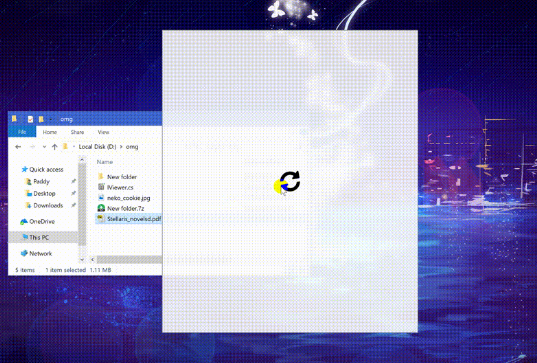
Task: Click Local Disk (D:) in address path
Action: (97, 147)
